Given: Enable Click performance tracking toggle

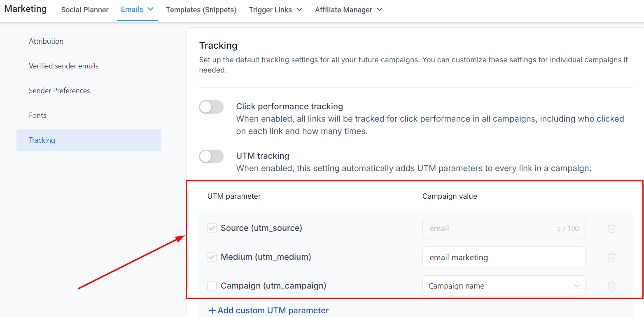Looking at the screenshot, I should [x=211, y=107].
